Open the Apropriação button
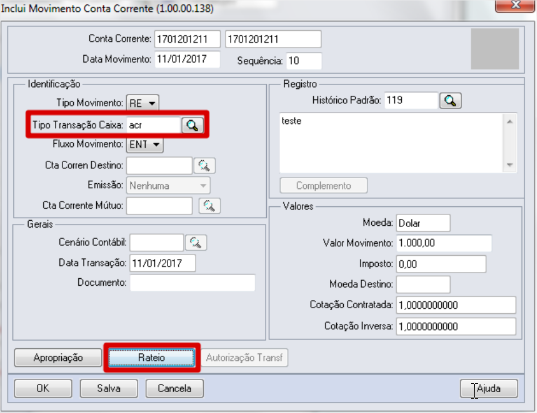 tap(58, 358)
